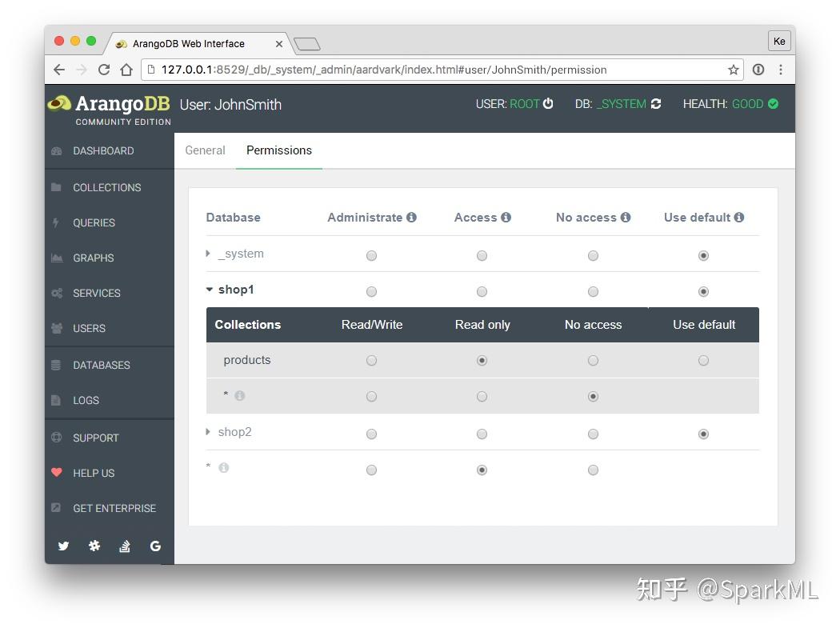Collapse the shop1 database row

209,290
